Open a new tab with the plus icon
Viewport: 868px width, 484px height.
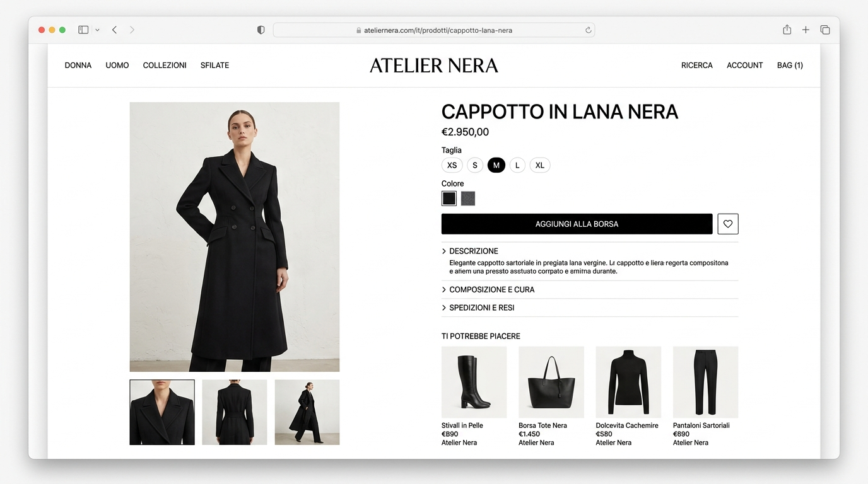(x=806, y=30)
